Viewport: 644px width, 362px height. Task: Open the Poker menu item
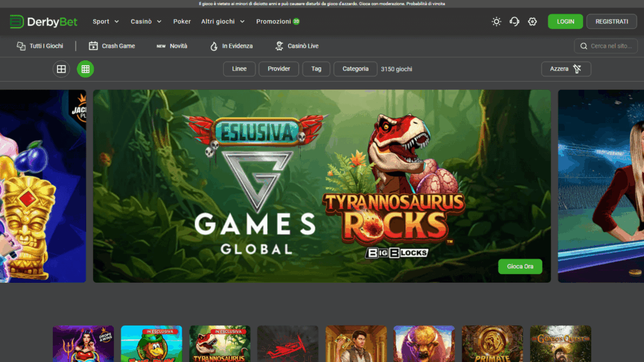(182, 21)
